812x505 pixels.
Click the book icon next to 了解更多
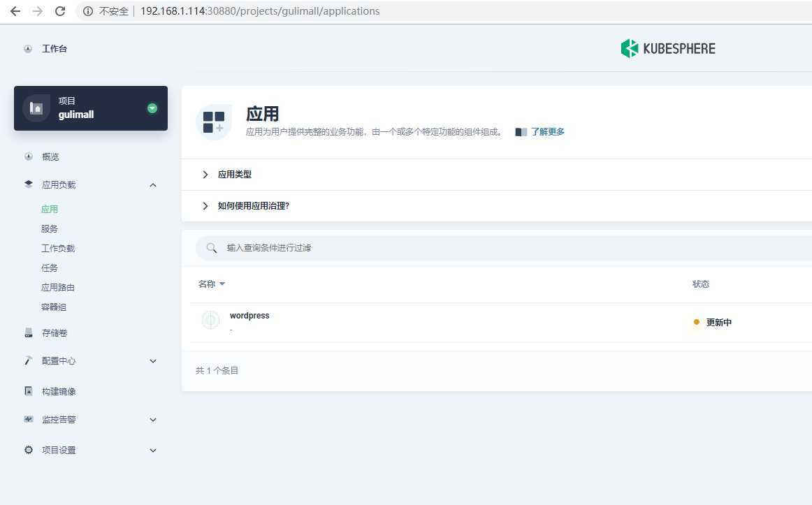coord(521,132)
